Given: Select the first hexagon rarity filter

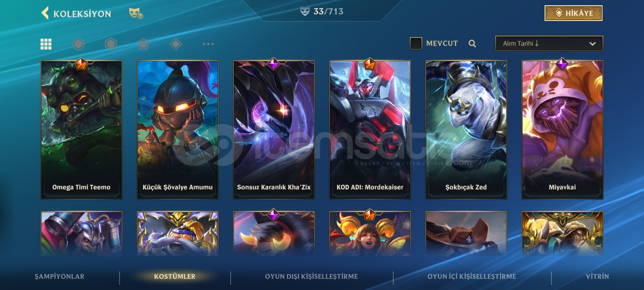Looking at the screenshot, I should (x=78, y=44).
